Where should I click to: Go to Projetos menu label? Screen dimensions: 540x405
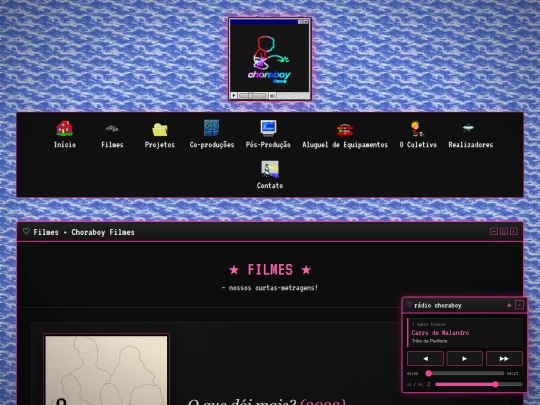(160, 145)
